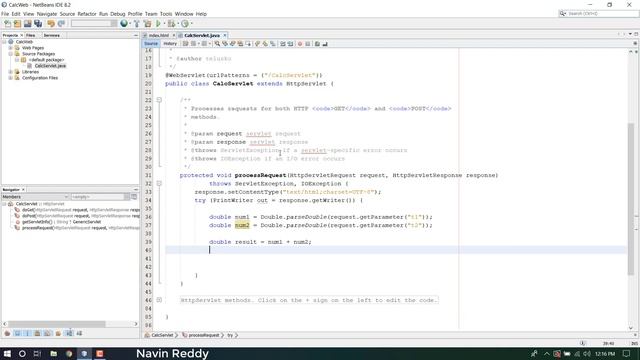
Task: Toggle Show Fields filter in Navigator
Action: click(18, 333)
